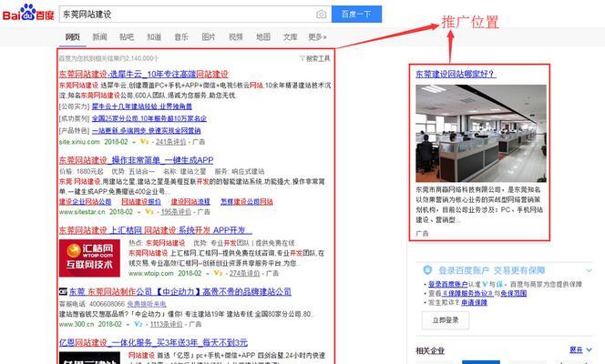Select the 网页 tab
Viewport: 605px width, 364px height.
[72, 37]
